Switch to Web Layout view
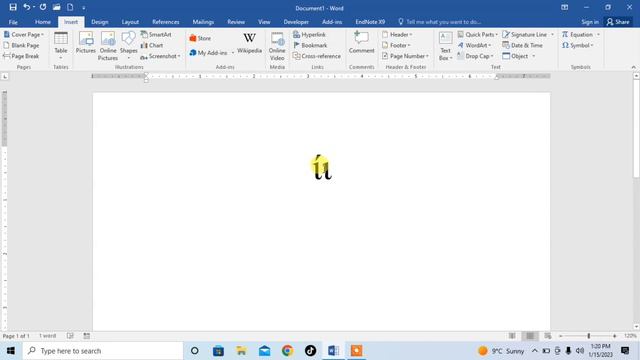Viewport: 640px width, 360px height. 548,336
